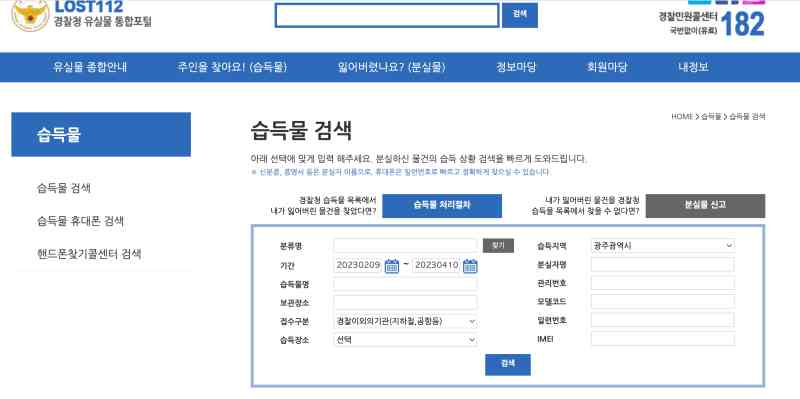The height and width of the screenshot is (399, 800).
Task: Focus the 분류명 input field
Action: (x=406, y=245)
